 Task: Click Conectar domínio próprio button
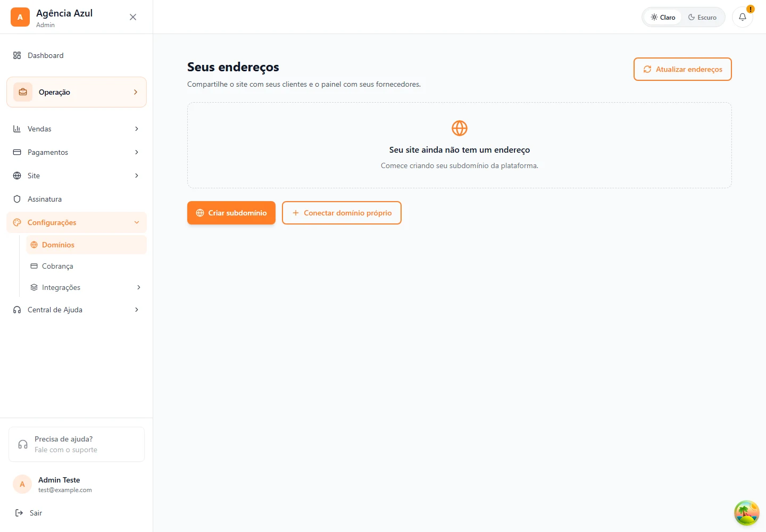[x=342, y=213]
